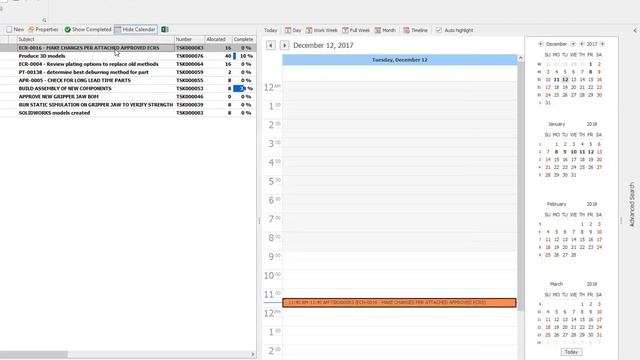
Task: Switch calendar to Full Week view
Action: point(356,30)
